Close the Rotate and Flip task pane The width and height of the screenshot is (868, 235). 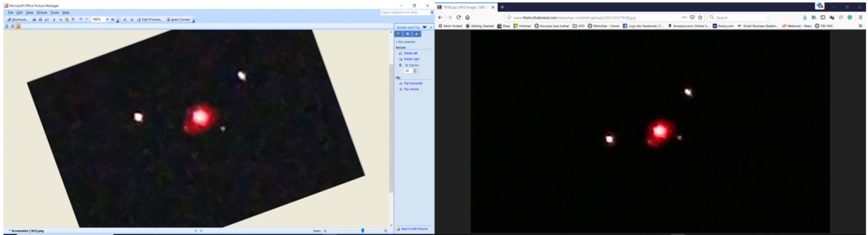(x=431, y=27)
